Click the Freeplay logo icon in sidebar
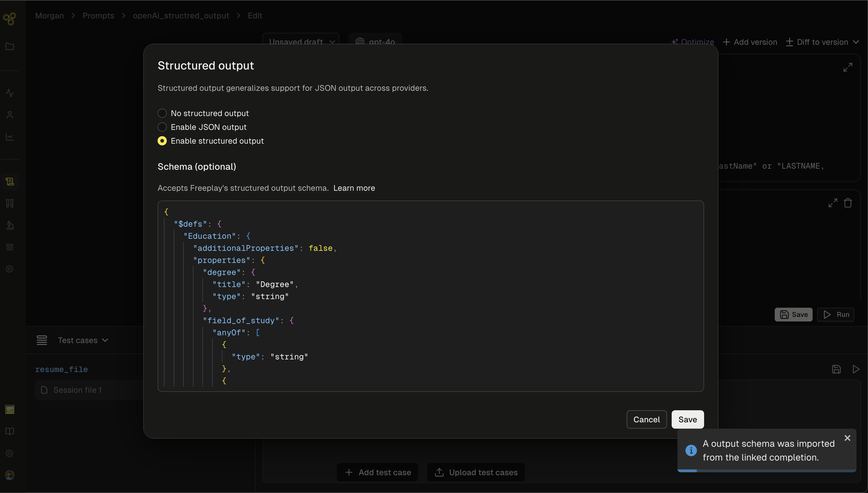The image size is (868, 493). click(x=9, y=19)
